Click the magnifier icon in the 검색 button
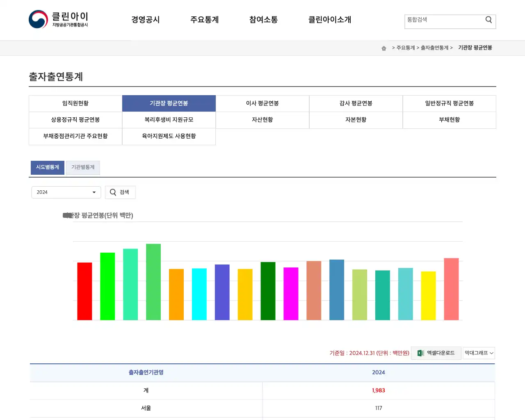 click(x=112, y=192)
